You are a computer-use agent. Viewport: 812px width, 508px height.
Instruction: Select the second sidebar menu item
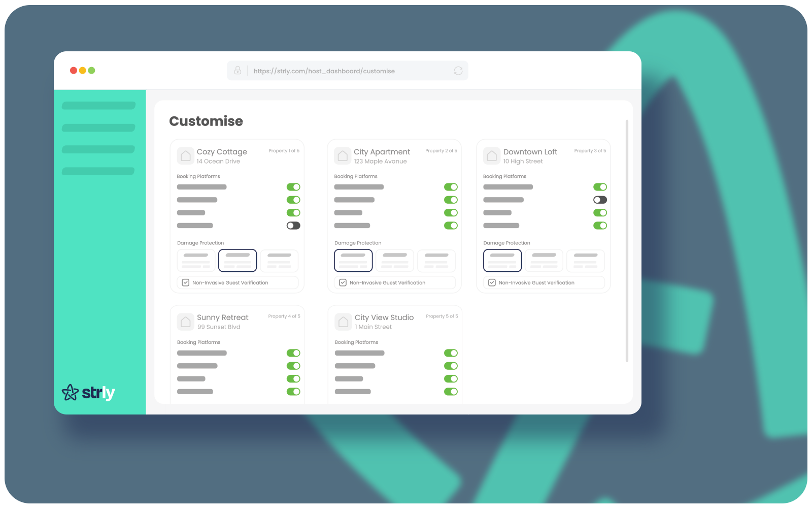(98, 128)
